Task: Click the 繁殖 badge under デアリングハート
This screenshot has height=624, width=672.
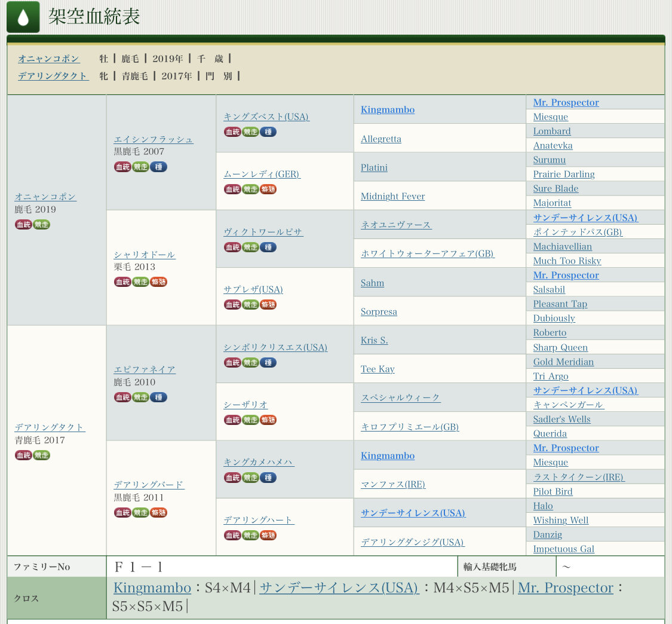Action: (268, 535)
